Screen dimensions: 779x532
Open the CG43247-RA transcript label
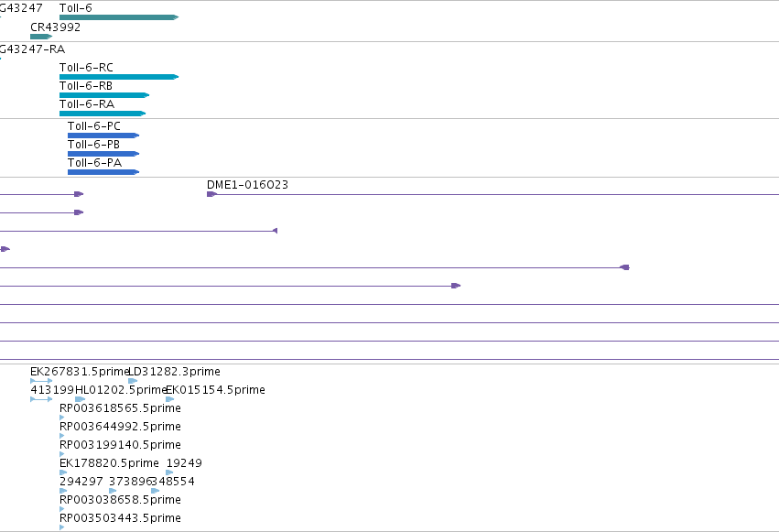point(32,49)
